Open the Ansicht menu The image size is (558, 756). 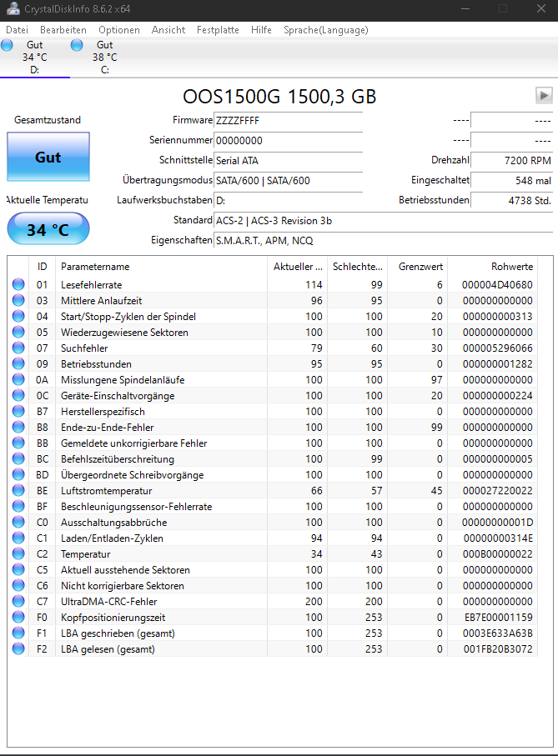click(x=168, y=30)
